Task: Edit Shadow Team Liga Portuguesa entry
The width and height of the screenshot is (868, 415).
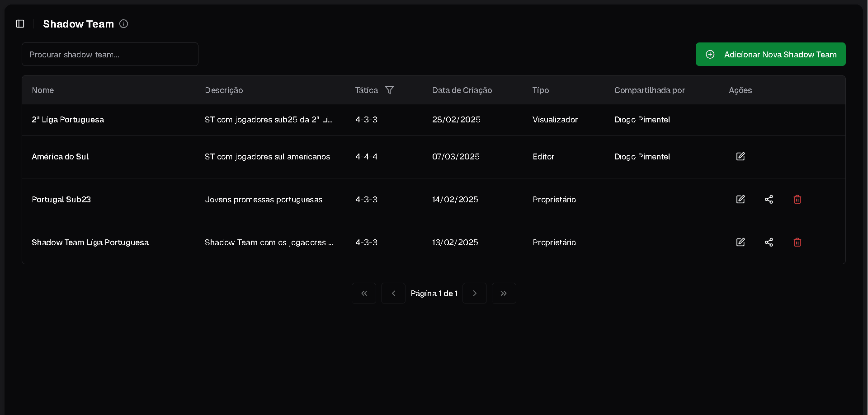Action: 740,242
